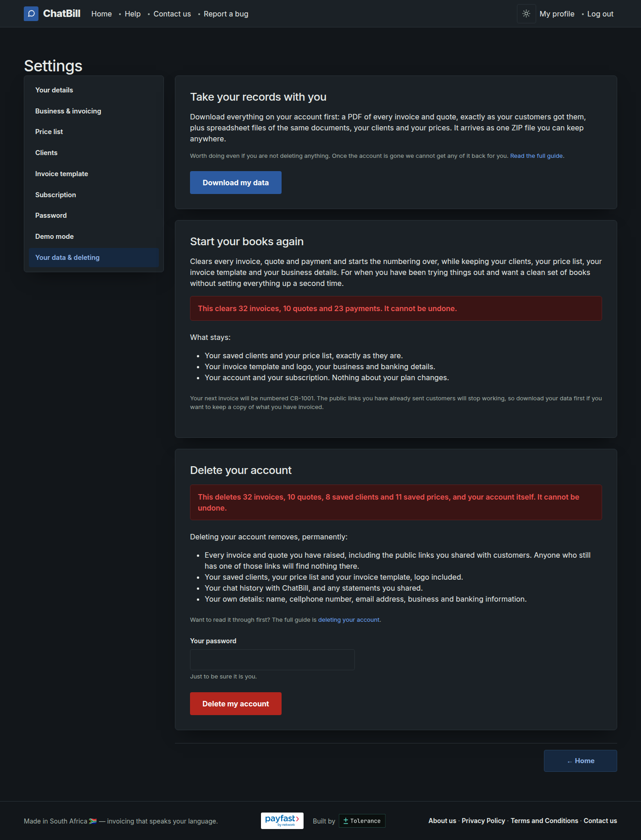641x840 pixels.
Task: Click Contact us in the footer
Action: click(x=600, y=821)
